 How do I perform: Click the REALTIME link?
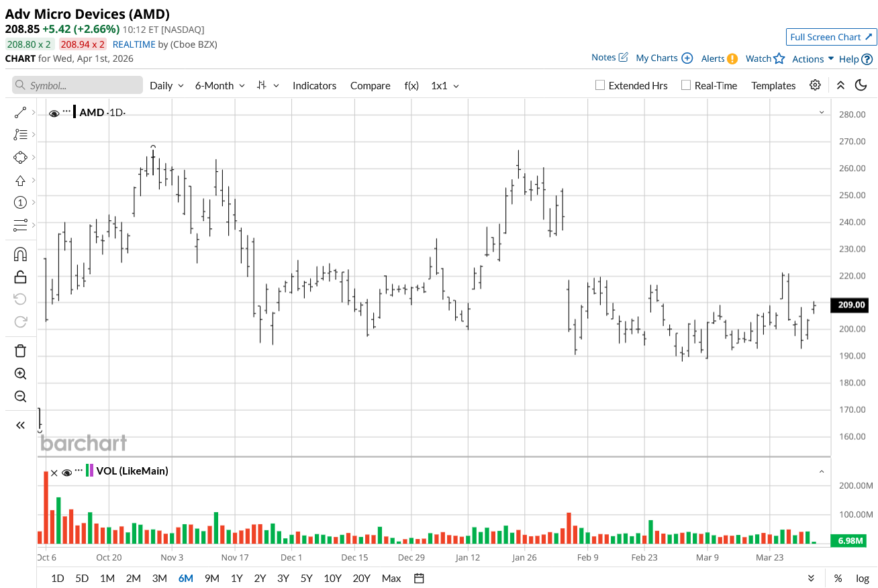point(134,44)
